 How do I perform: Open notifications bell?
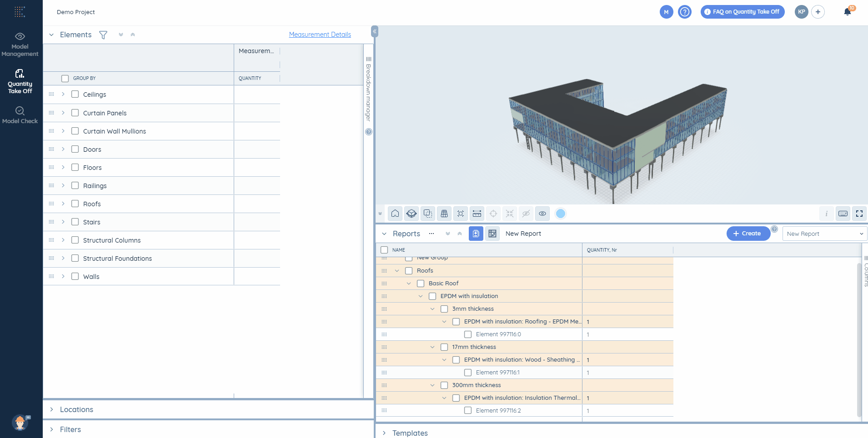point(848,12)
